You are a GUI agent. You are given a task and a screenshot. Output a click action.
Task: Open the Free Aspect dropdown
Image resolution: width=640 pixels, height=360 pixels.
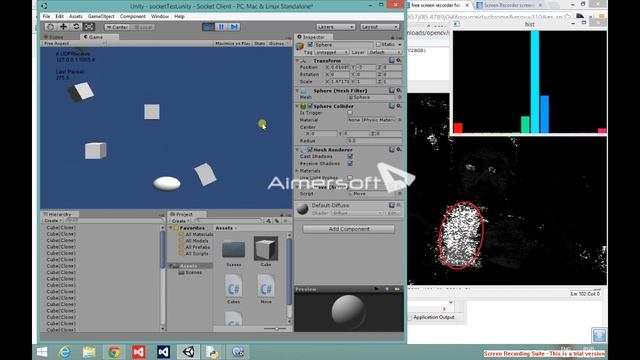click(74, 43)
